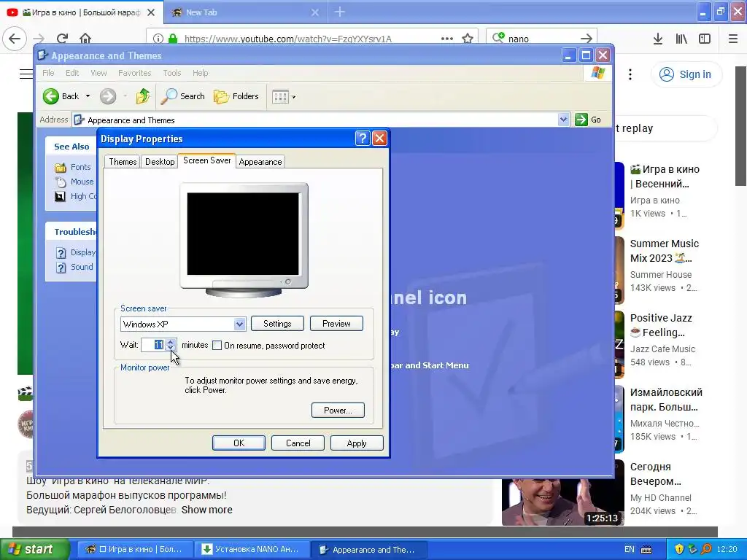This screenshot has height=560, width=747.
Task: Enable On resume, password protect checkbox
Action: pos(217,345)
